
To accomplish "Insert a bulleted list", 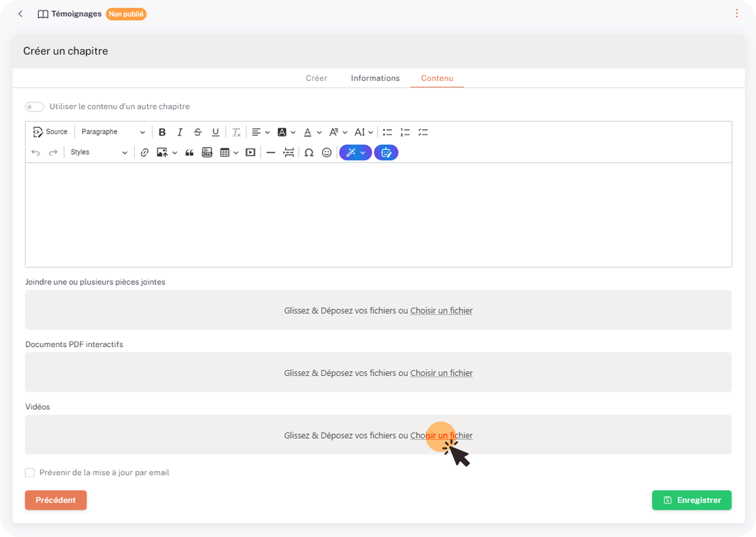I will point(387,132).
